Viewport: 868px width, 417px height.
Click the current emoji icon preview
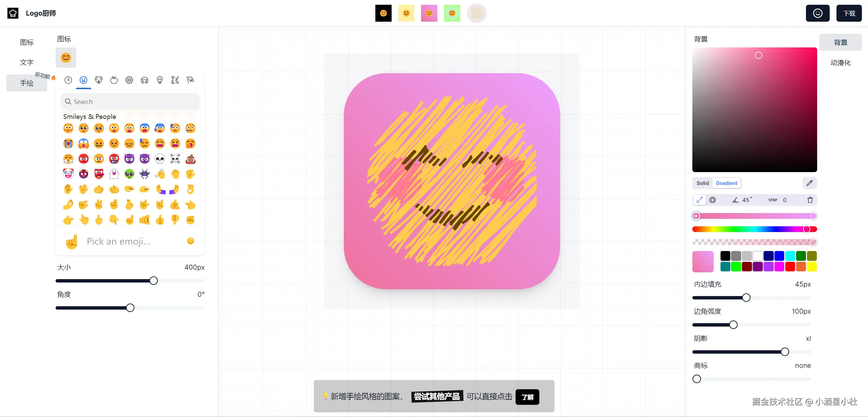[x=66, y=58]
